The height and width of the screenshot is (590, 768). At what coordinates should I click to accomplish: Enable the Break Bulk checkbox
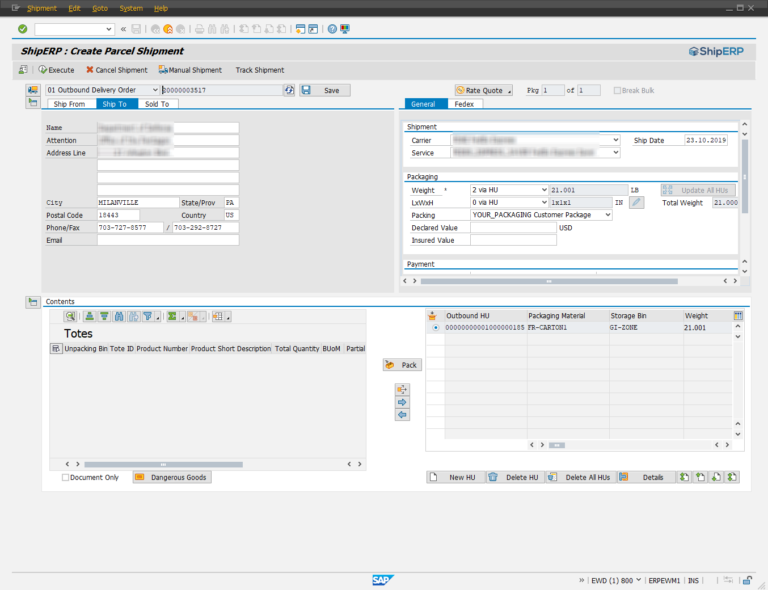(617, 91)
